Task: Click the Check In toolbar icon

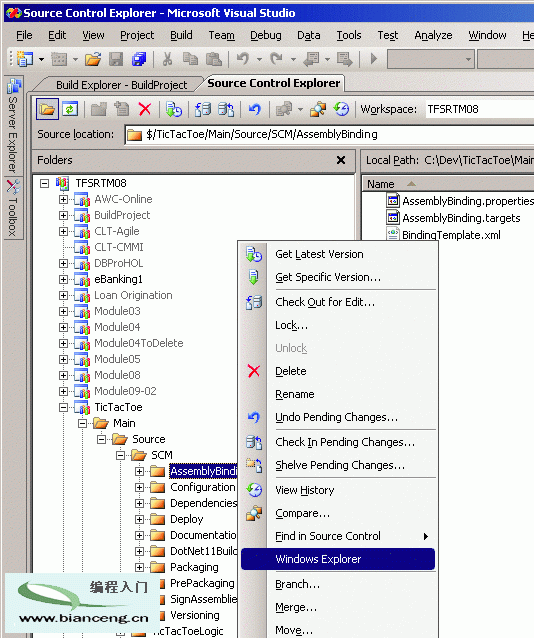Action: pos(226,109)
